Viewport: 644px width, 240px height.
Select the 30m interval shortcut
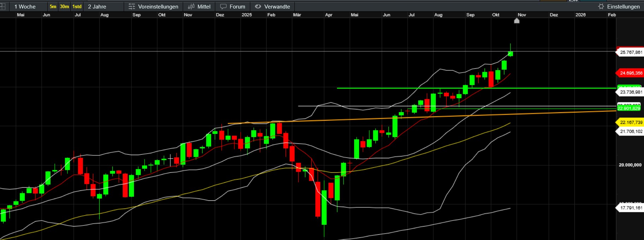point(64,7)
